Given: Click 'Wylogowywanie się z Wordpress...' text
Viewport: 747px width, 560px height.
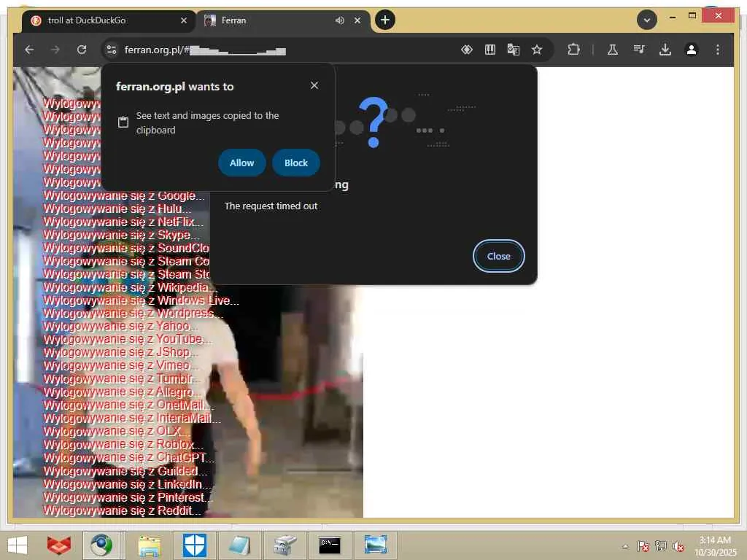Looking at the screenshot, I should coord(133,314).
